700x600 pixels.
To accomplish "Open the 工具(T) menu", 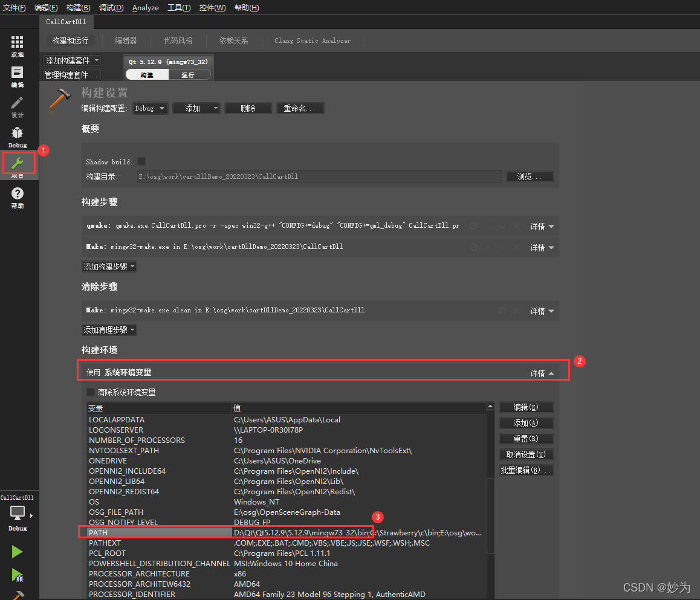I will [x=178, y=8].
